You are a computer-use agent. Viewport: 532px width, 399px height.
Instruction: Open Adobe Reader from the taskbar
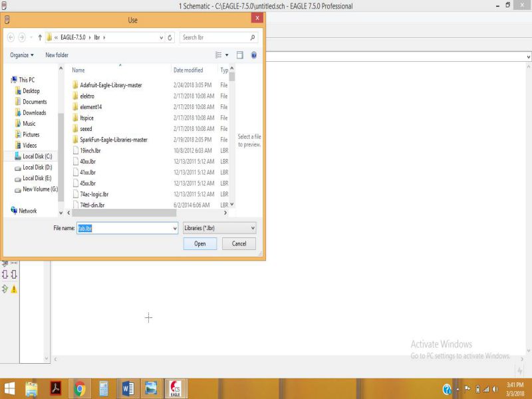(x=56, y=389)
